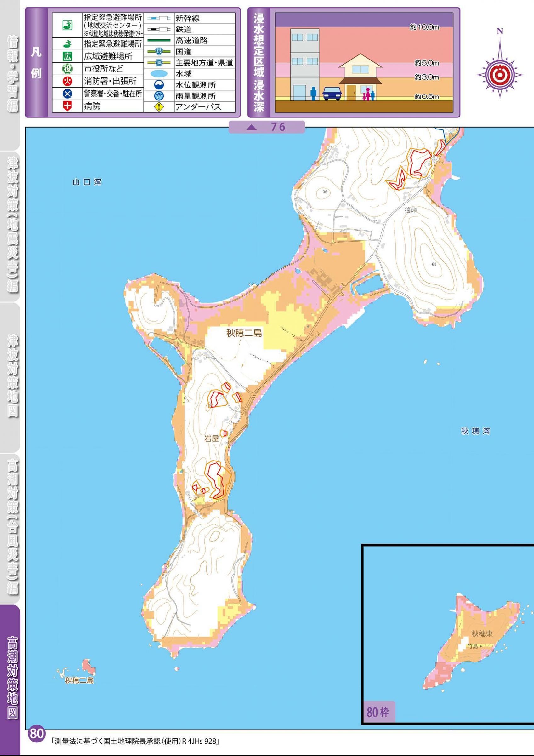Click the 浸水想定区域 浸水深 heading
Screen dimensions: 534x756
(x=259, y=63)
